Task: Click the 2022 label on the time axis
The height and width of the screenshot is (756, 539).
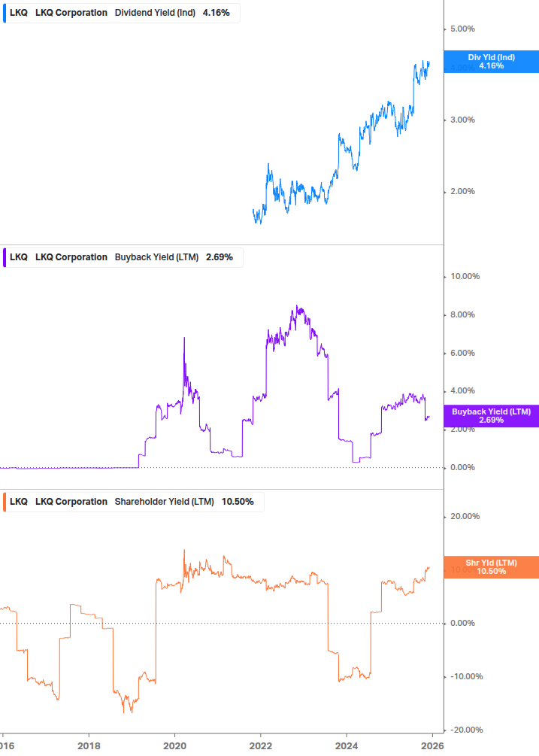Action: click(260, 746)
